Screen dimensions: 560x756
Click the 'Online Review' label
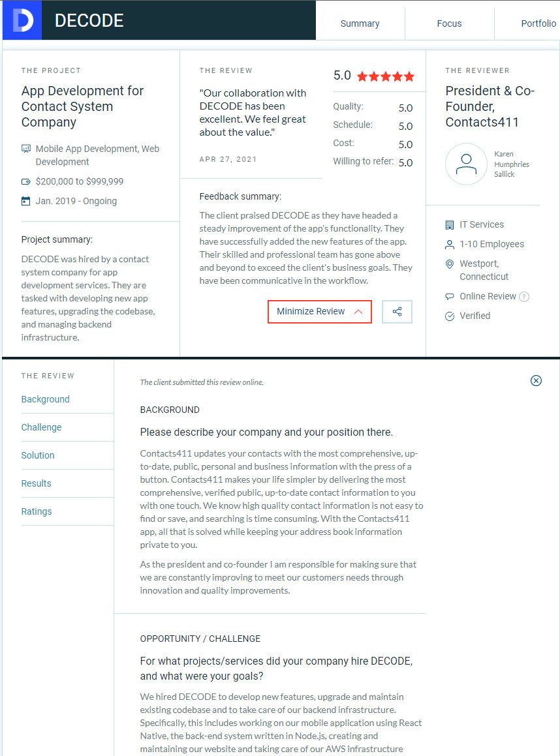488,297
